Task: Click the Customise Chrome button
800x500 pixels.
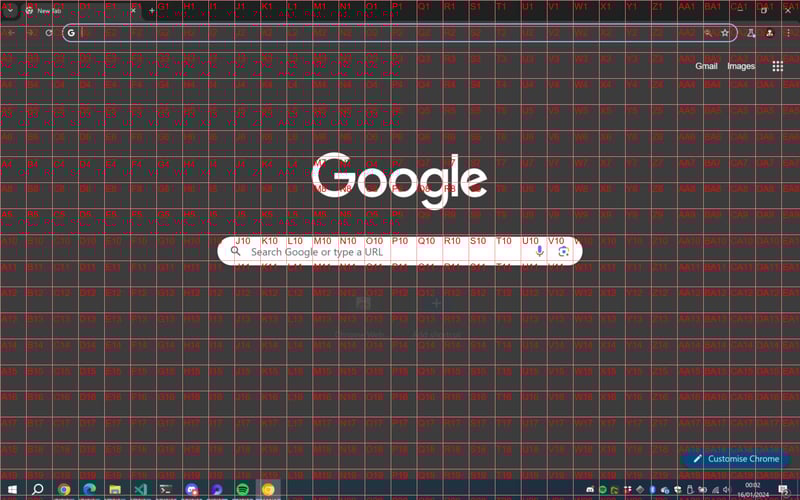Action: [x=736, y=459]
